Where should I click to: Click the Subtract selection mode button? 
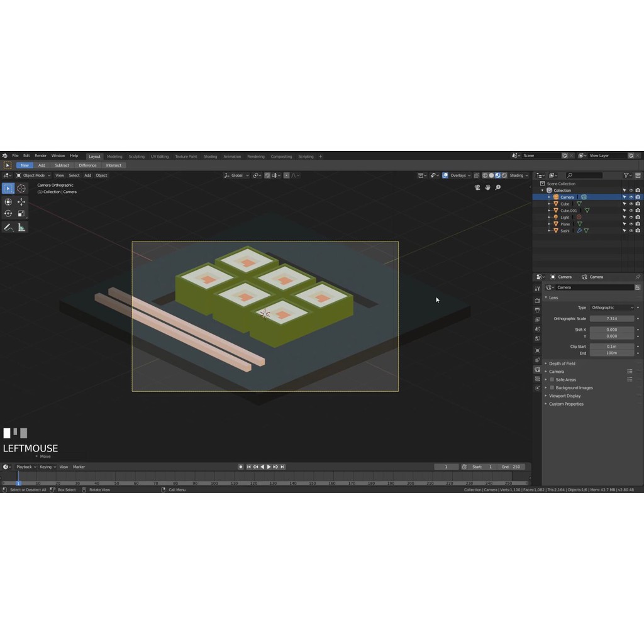62,165
